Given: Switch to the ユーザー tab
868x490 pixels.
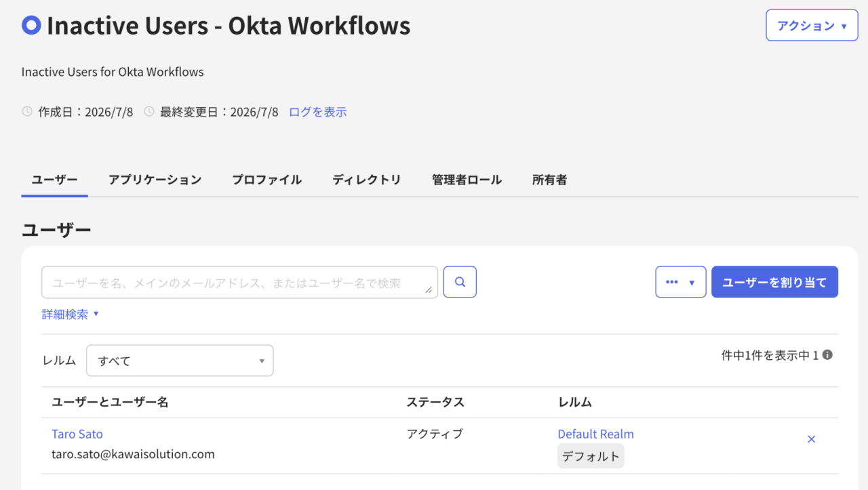Looking at the screenshot, I should coord(55,180).
